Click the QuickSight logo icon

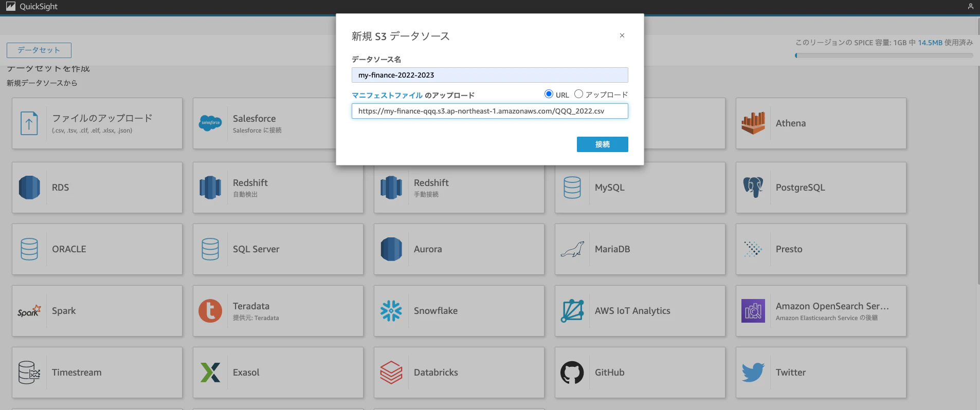(11, 6)
